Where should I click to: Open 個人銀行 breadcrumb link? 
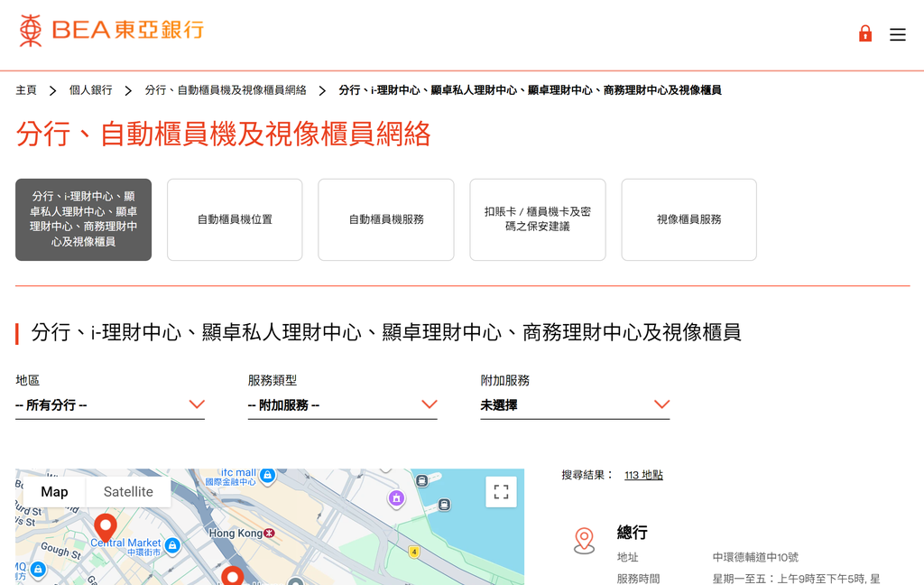click(x=90, y=90)
